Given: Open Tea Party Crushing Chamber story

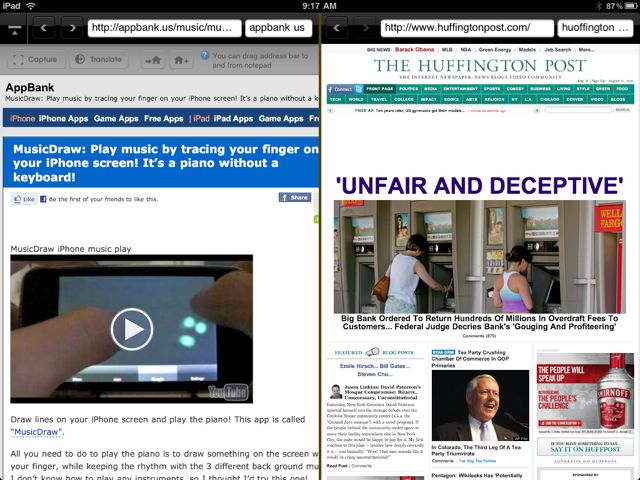Looking at the screenshot, I should pyautogui.click(x=471, y=359).
